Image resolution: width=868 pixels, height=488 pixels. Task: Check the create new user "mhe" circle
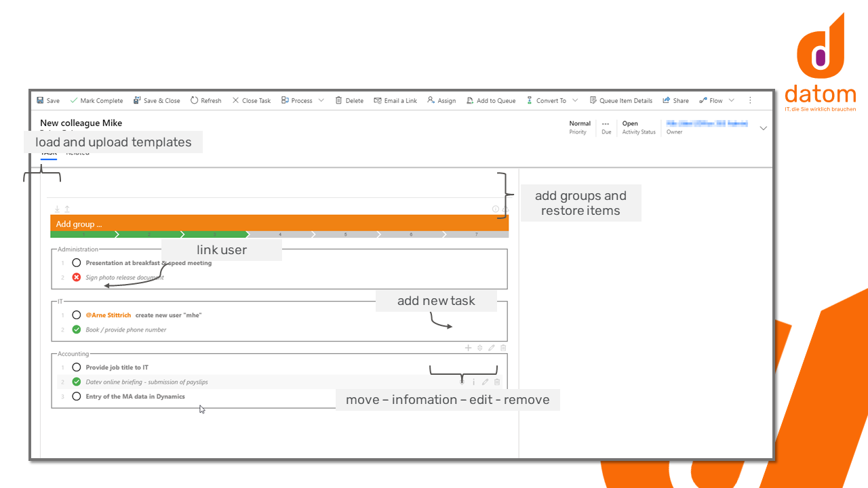(x=77, y=315)
